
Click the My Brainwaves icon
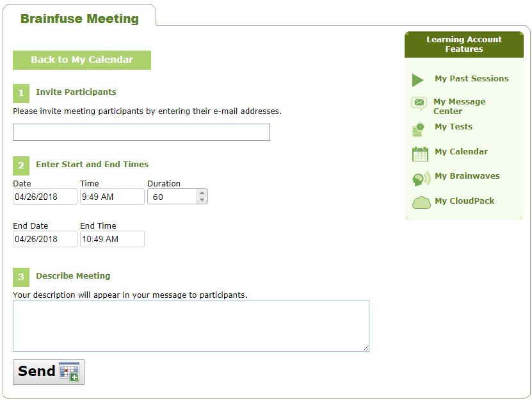421,179
